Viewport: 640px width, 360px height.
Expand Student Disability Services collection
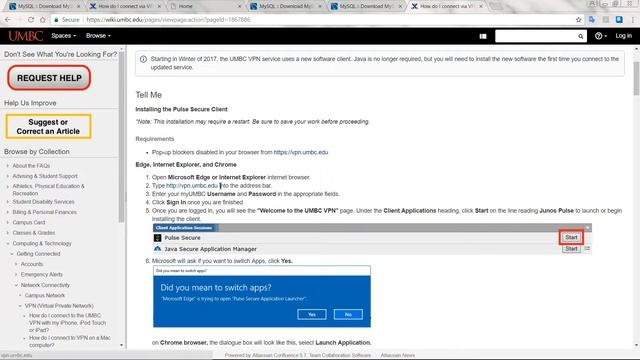click(x=8, y=202)
